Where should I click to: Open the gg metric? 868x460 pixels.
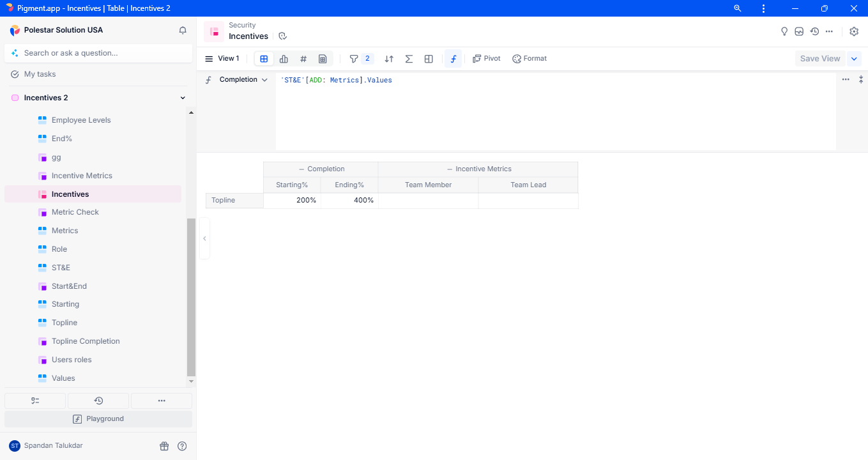(x=56, y=157)
